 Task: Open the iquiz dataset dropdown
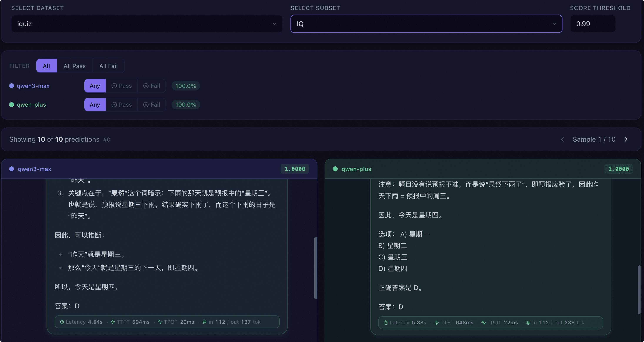tap(147, 24)
